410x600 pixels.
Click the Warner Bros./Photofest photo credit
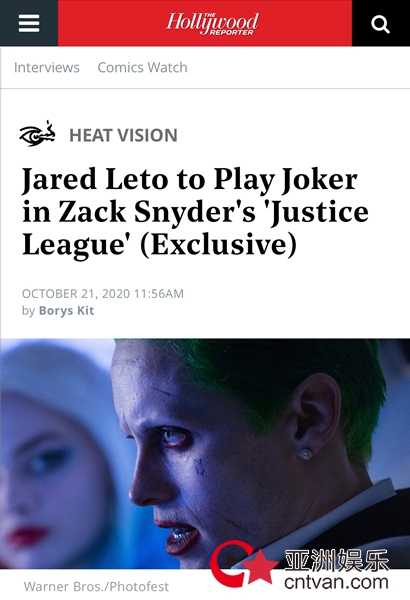click(x=96, y=587)
